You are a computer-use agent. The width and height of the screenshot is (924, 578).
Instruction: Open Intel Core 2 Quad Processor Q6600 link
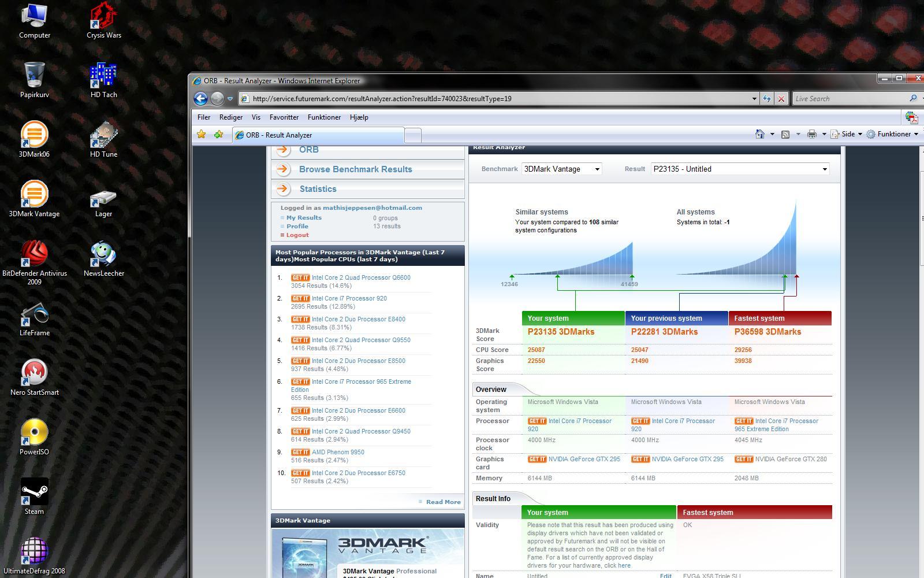click(x=361, y=278)
